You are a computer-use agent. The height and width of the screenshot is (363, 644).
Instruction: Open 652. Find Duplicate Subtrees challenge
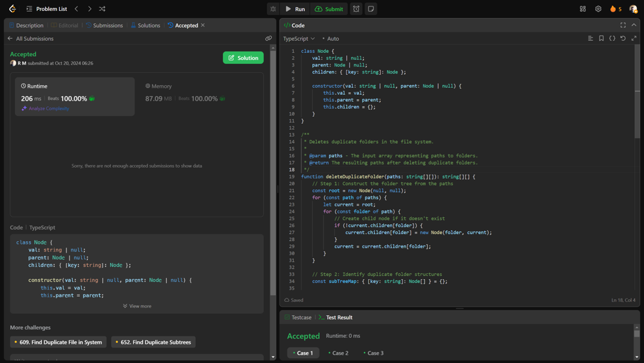[153, 342]
